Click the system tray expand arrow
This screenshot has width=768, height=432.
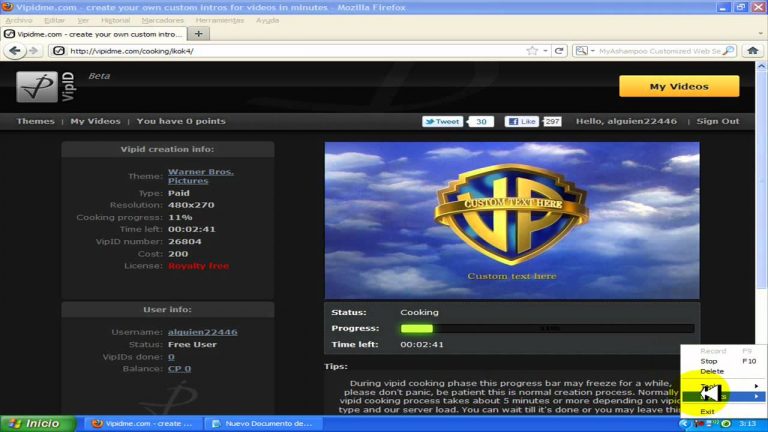click(684, 423)
